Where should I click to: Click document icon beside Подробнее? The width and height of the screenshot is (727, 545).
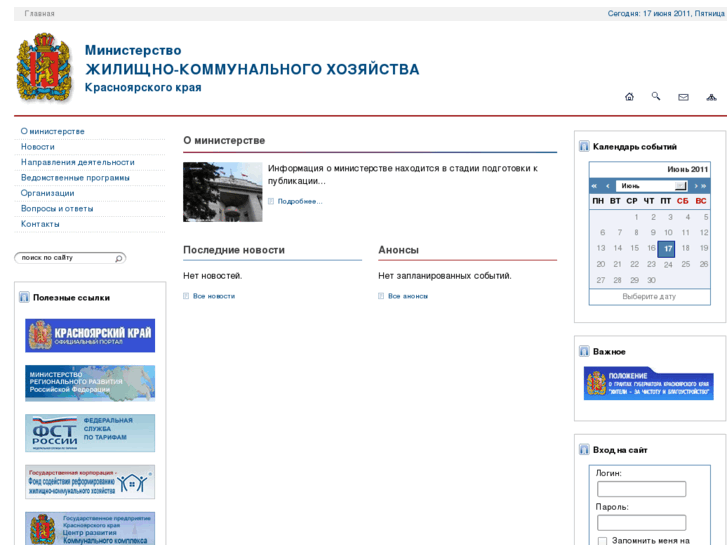click(271, 201)
